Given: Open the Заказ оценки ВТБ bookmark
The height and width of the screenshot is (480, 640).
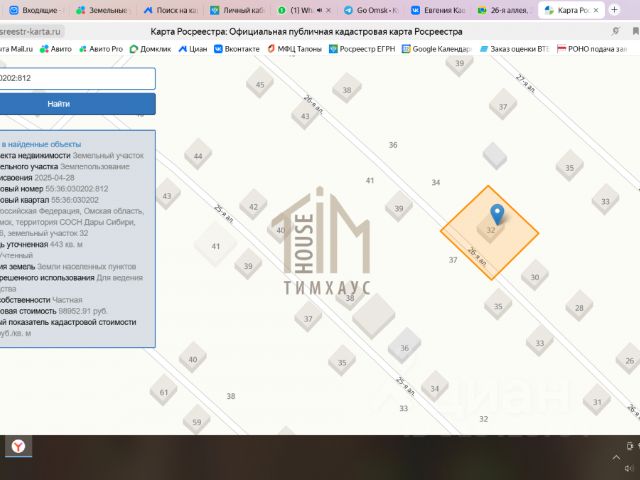Looking at the screenshot, I should coord(514,49).
